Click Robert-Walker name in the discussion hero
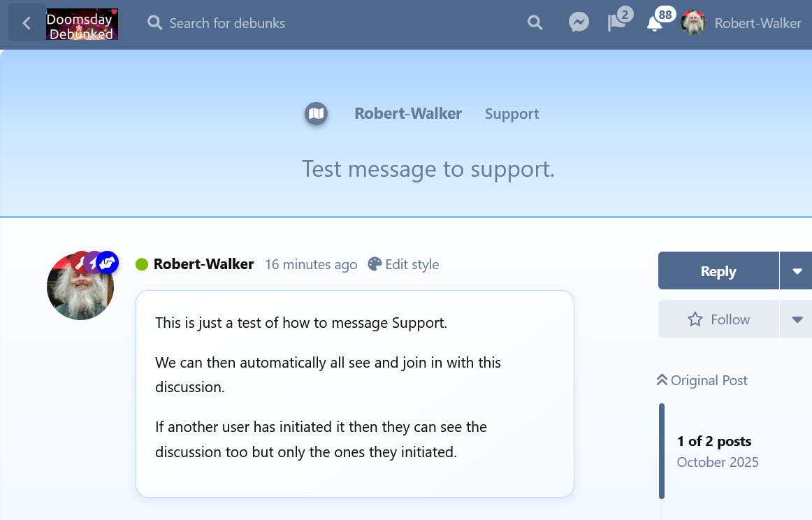Screen dimensions: 812x520 (408, 113)
